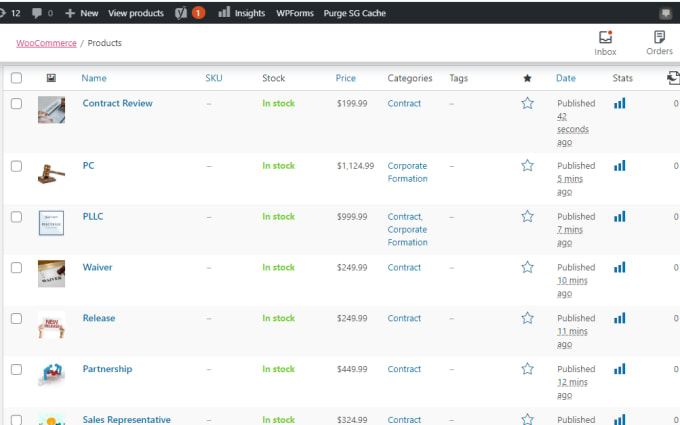Click the Contract Review product thumbnail
This screenshot has height=425, width=680.
pos(51,110)
